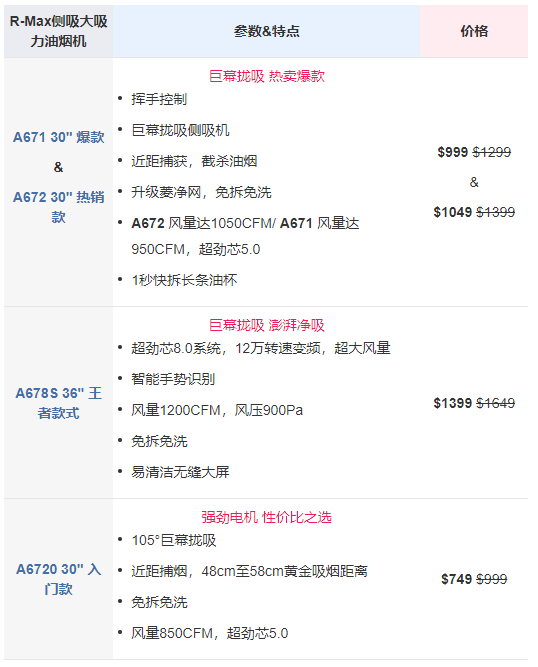Open the A671 30" 爆款 product link
This screenshot has height=667, width=538.
[59, 137]
